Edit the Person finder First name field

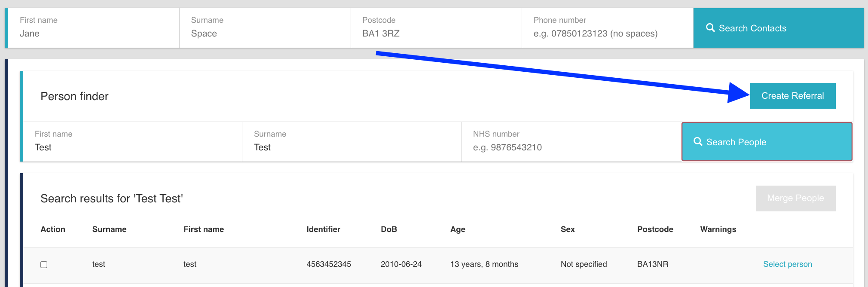(132, 147)
